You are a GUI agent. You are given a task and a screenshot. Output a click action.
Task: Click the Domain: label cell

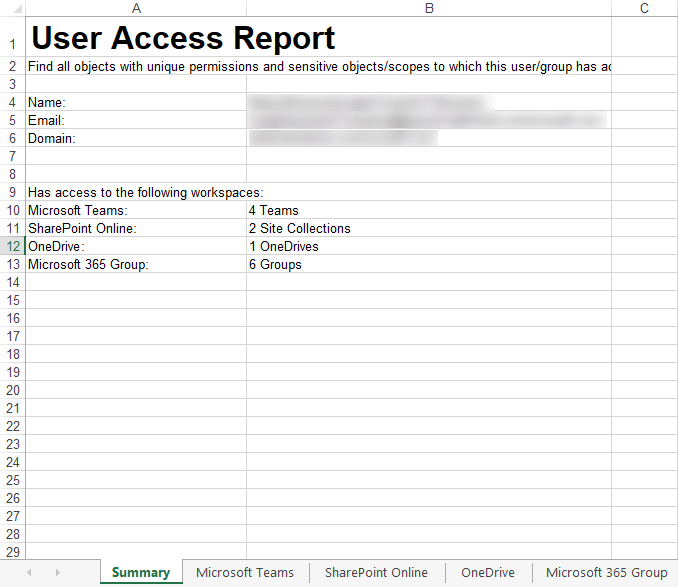coord(136,138)
